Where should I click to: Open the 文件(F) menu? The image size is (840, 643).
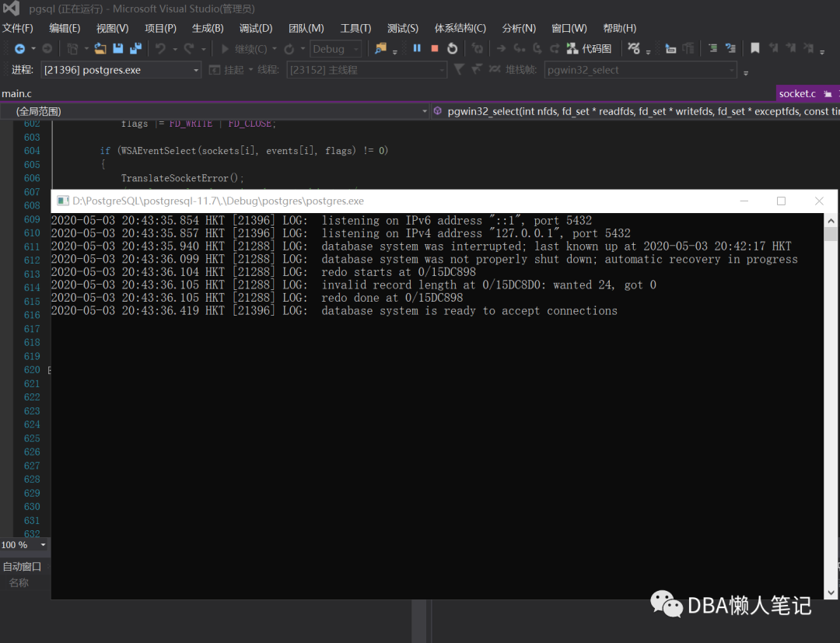(x=18, y=28)
